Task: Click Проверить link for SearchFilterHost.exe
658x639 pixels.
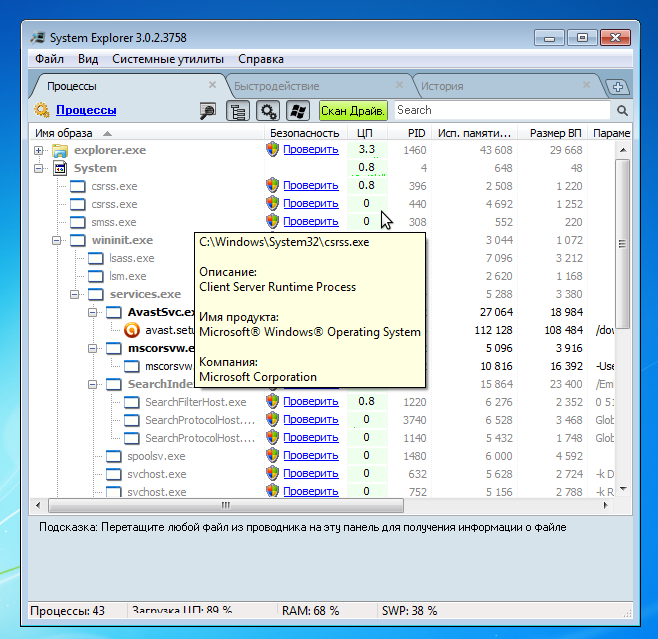Action: point(311,402)
